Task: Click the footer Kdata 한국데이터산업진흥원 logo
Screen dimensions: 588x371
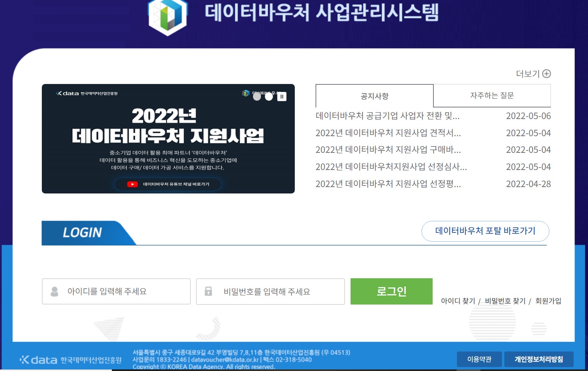Action: tap(71, 360)
